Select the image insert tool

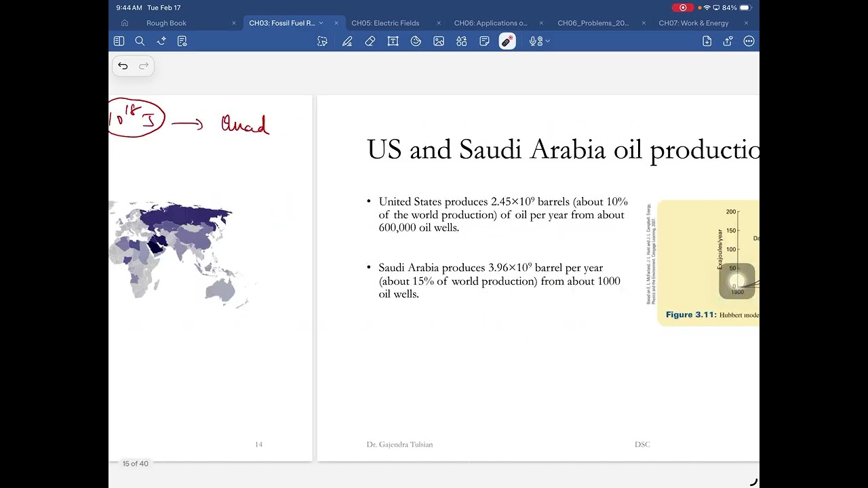(x=439, y=41)
